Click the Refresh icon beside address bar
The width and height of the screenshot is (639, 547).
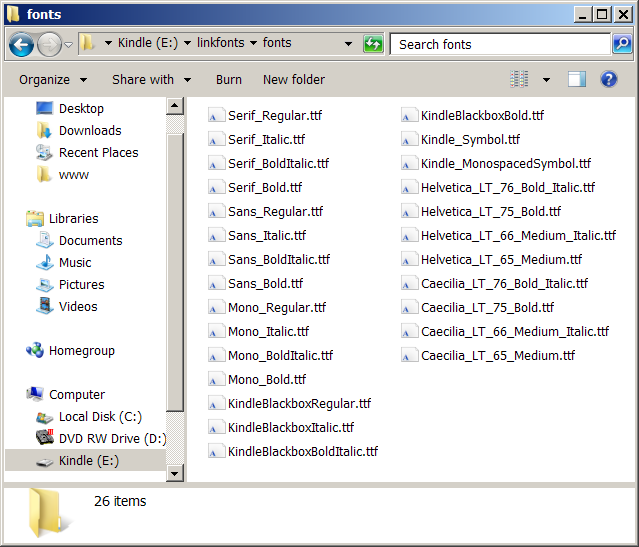(x=373, y=44)
